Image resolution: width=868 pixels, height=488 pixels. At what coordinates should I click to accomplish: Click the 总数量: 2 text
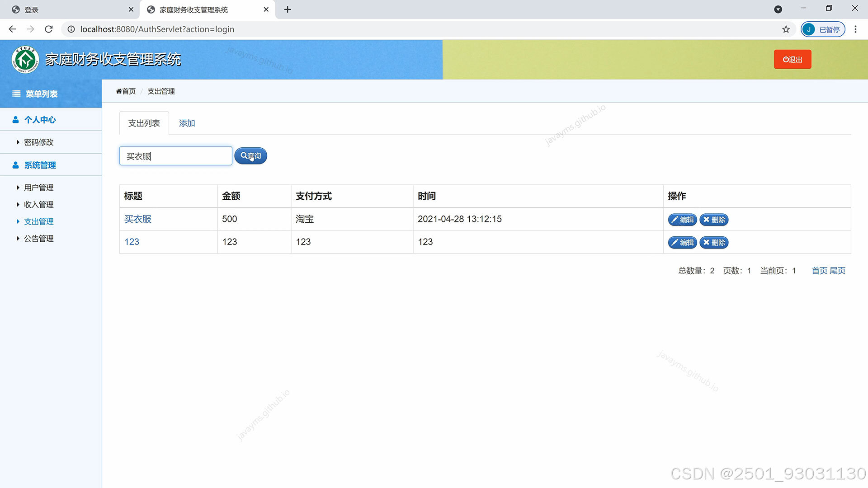pyautogui.click(x=696, y=271)
